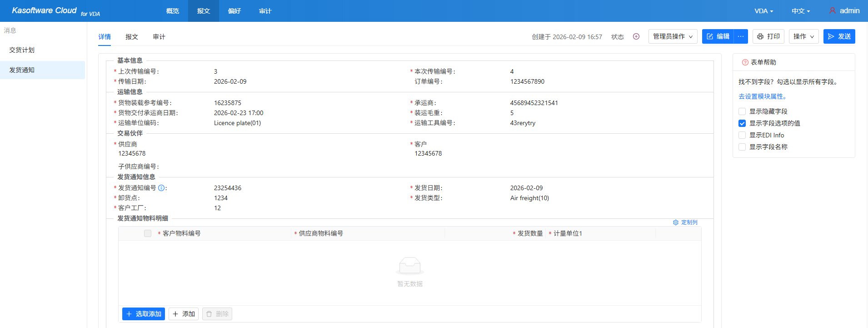This screenshot has width=868, height=328.
Task: Toggle the select-all checkbox in table header
Action: 148,233
